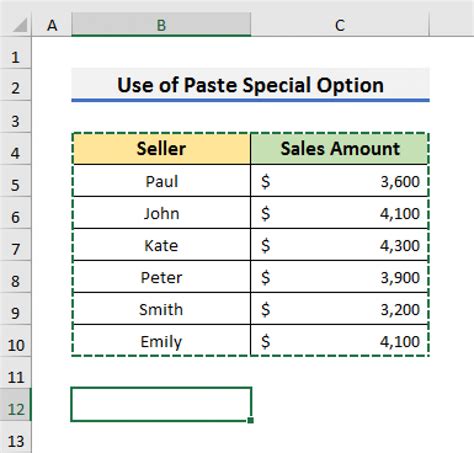Select column A header
The image size is (474, 453).
(52, 25)
